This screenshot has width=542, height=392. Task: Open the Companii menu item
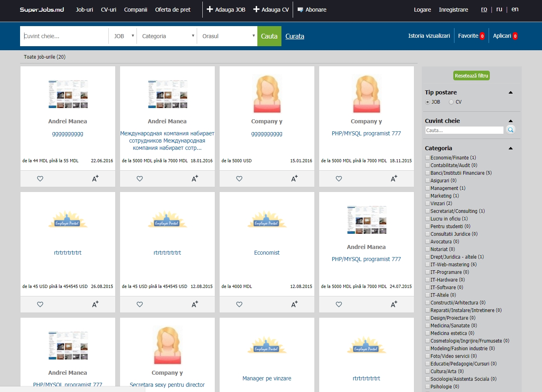pos(135,10)
